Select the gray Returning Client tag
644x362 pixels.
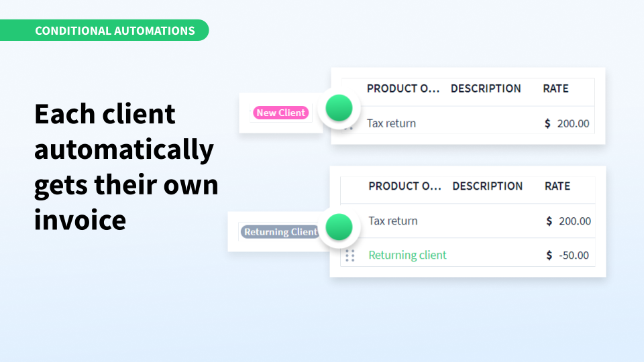[x=280, y=232]
